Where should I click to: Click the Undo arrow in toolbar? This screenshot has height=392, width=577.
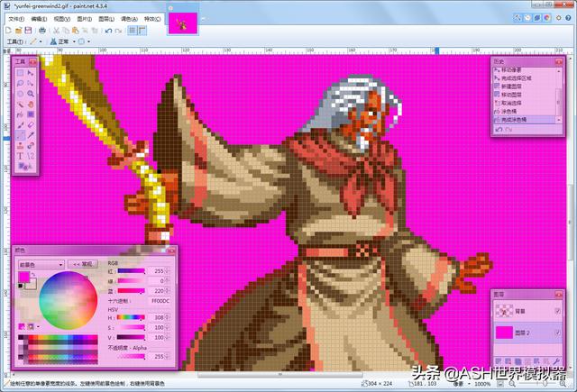point(107,30)
